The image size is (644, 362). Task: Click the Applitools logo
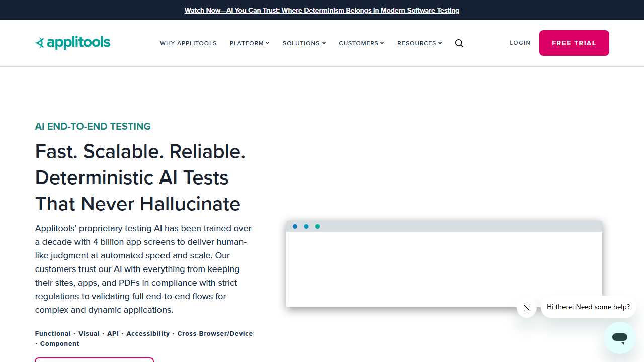point(73,43)
